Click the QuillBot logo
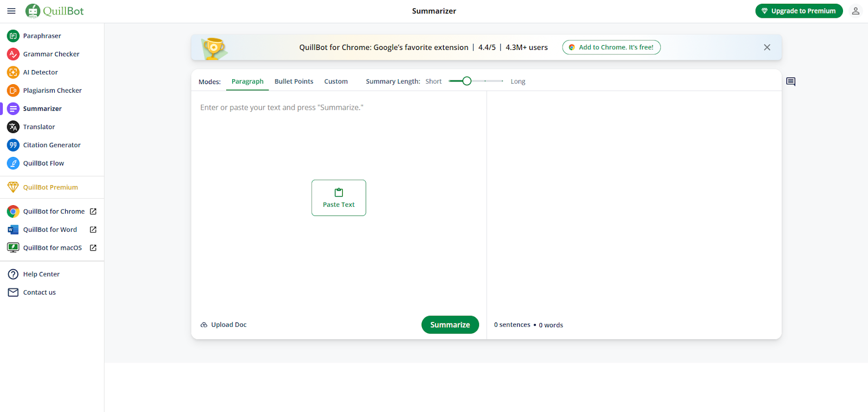Screen dimensions: 868x412 click(55, 11)
